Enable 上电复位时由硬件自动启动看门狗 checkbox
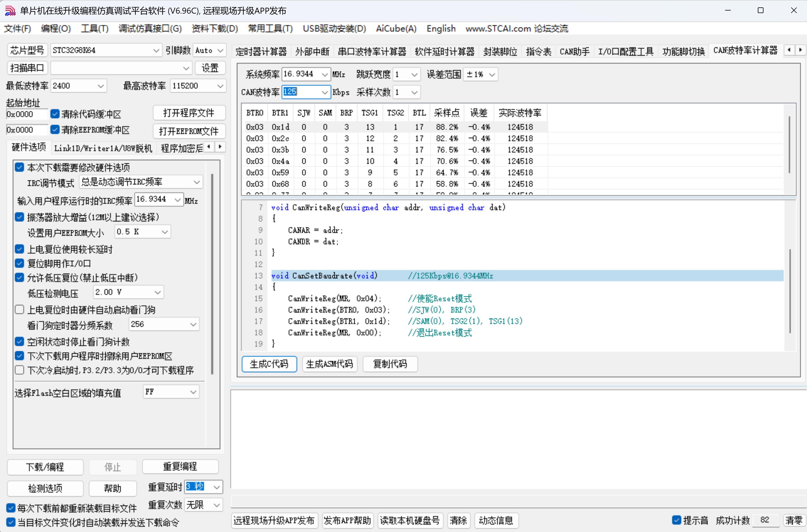Viewport: 807px width, 532px height. click(19, 309)
